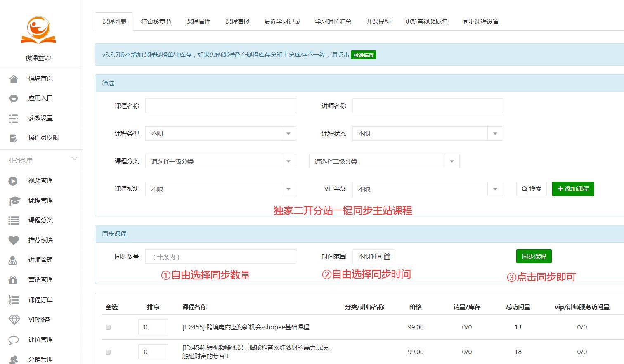Click the 总访问量 column header
Screen dimensions: 624x364
(518, 307)
